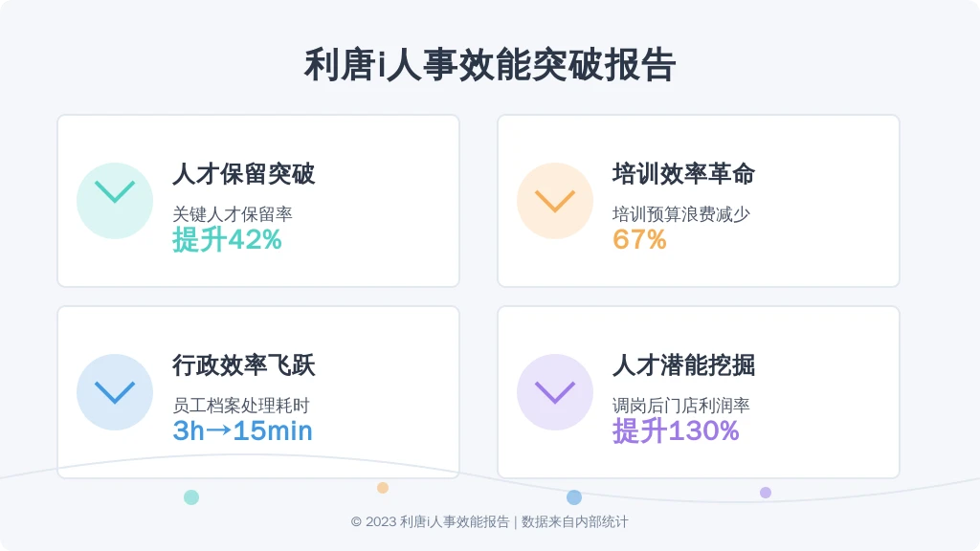This screenshot has height=551, width=980.
Task: Click the 调岗后门店利润率 subtitle
Action: point(681,406)
